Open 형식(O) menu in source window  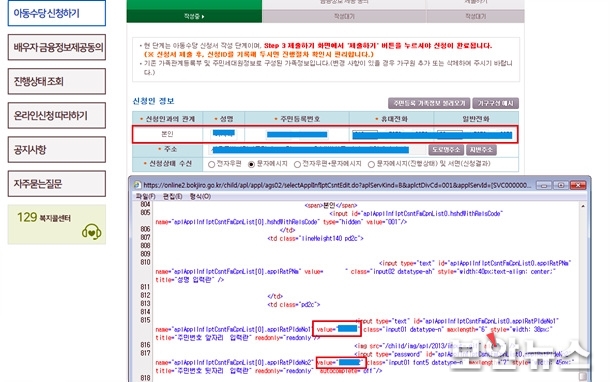click(200, 196)
